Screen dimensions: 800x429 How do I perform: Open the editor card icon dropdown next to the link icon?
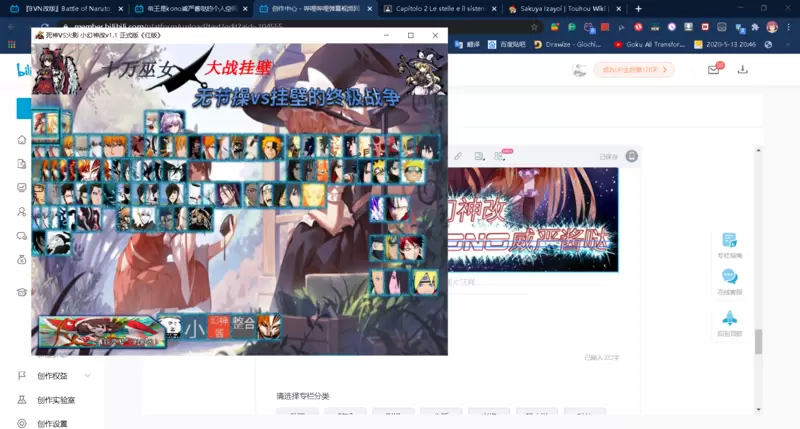479,156
